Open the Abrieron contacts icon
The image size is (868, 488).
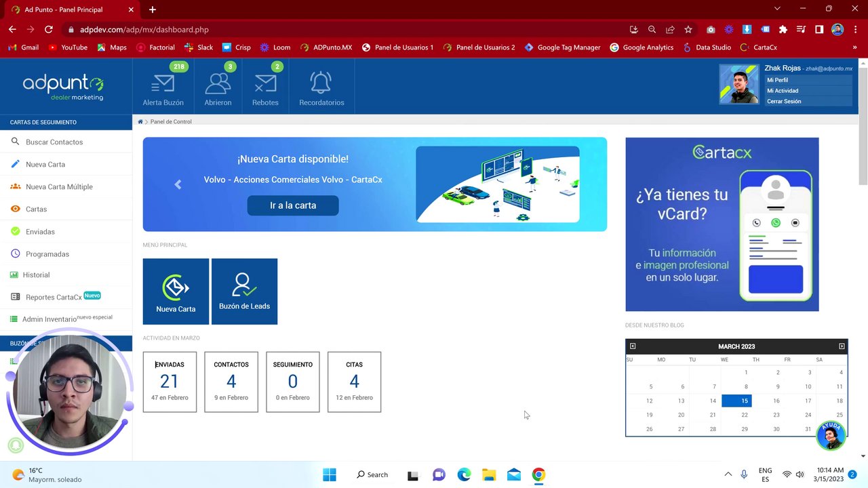218,83
